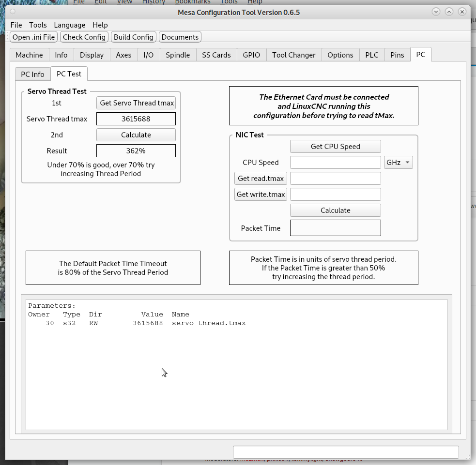This screenshot has height=465, width=476.
Task: Click the Servo Thread tmax value field
Action: click(136, 119)
